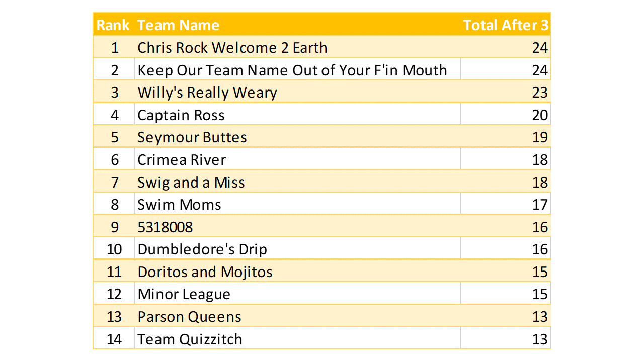Select the Seymour Buttes team name

[192, 137]
